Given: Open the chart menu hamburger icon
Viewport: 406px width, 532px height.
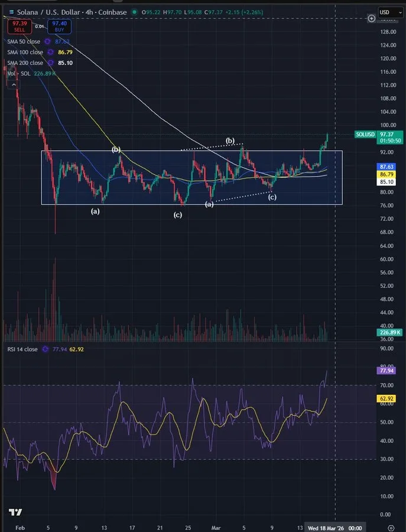Looking at the screenshot, I should click(12, 12).
